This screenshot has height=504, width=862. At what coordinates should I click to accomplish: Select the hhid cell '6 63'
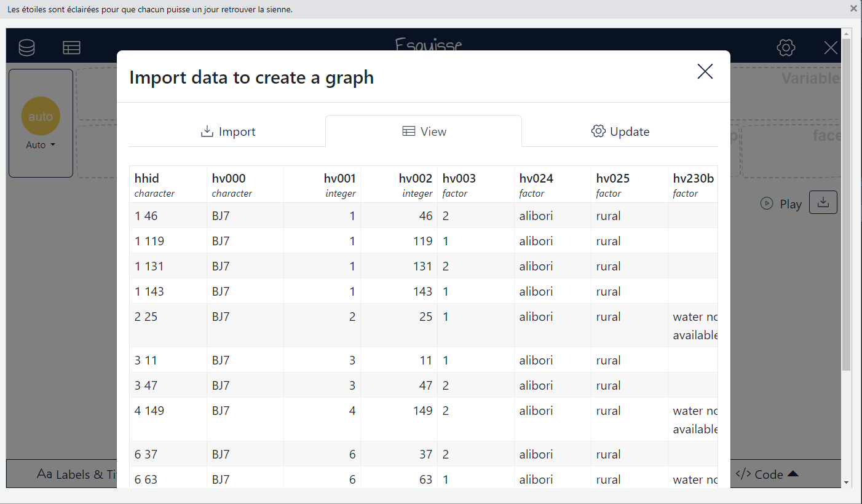(x=168, y=478)
